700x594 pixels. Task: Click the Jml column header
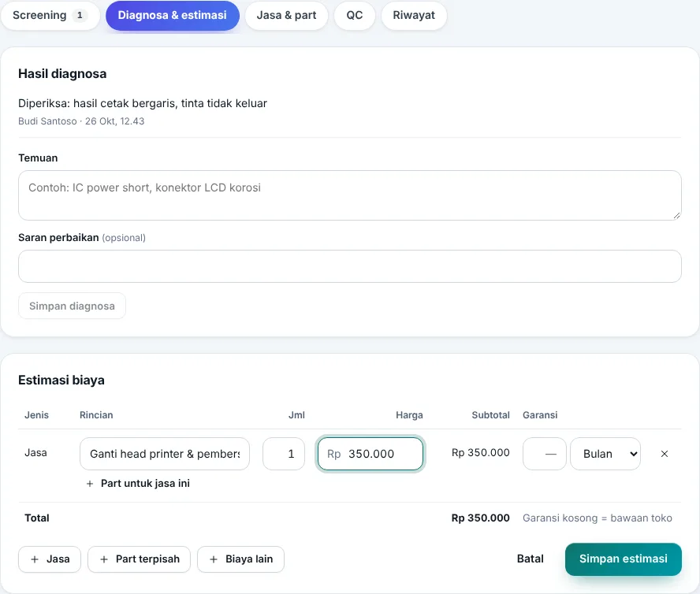click(296, 415)
